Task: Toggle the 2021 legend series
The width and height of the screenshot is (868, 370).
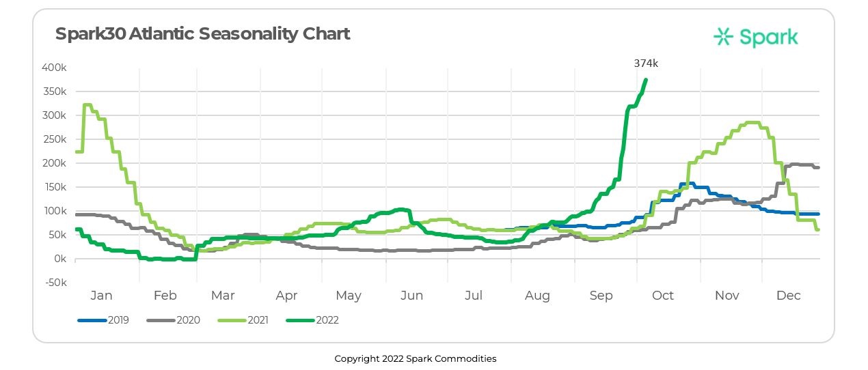Action: click(257, 319)
